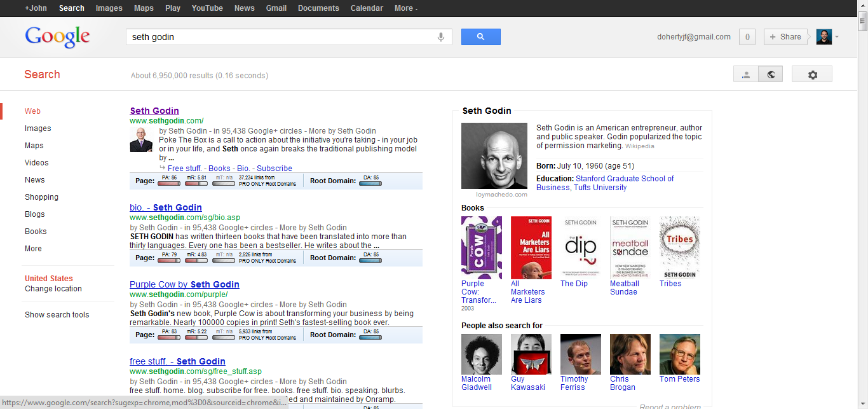
Task: Open the Free stuff. sitelink
Action: coord(186,169)
